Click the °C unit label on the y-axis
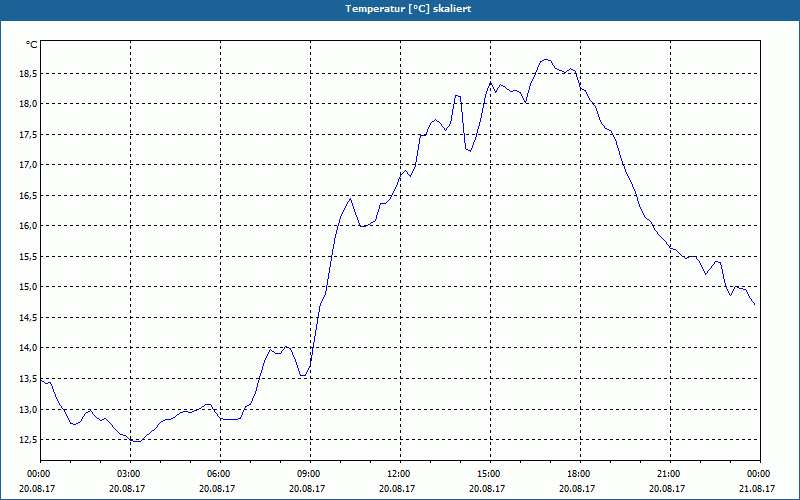 (32, 45)
